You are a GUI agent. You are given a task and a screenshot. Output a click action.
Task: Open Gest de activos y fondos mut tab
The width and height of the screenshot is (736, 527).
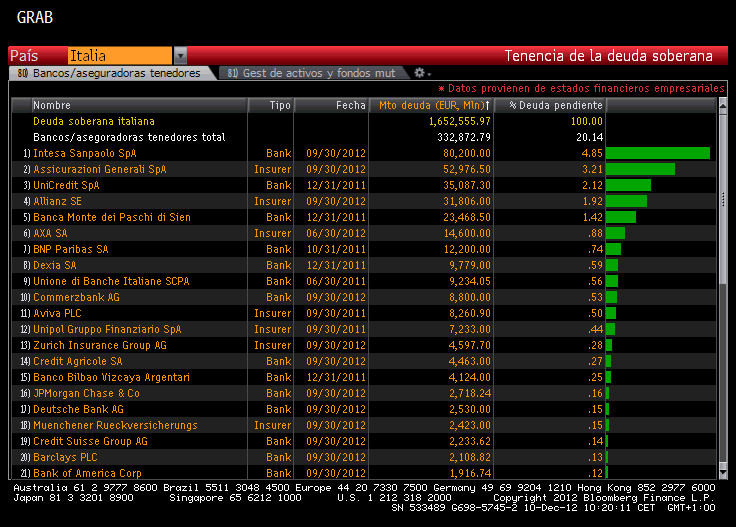[310, 73]
